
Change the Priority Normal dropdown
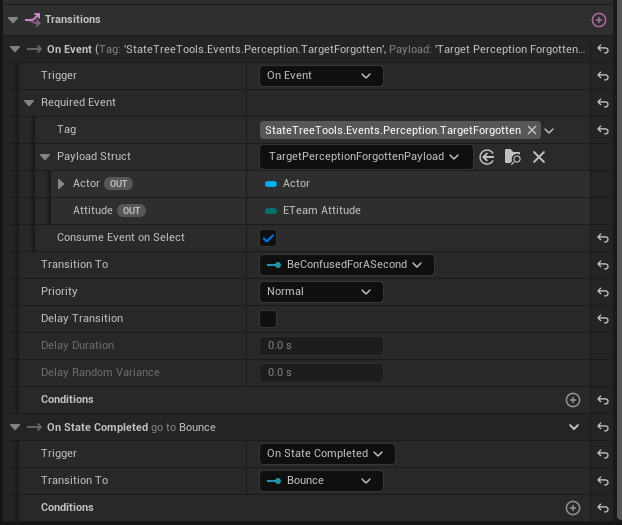coord(321,292)
